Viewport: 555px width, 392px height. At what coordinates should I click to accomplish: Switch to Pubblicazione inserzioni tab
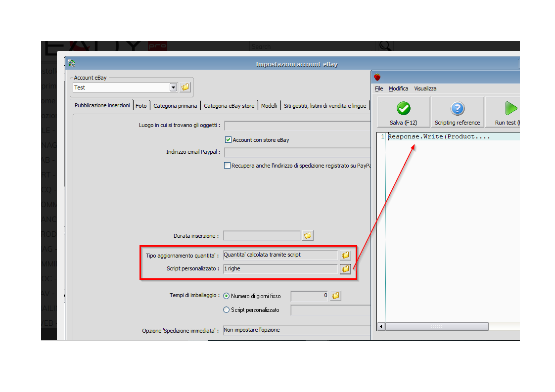pyautogui.click(x=102, y=105)
